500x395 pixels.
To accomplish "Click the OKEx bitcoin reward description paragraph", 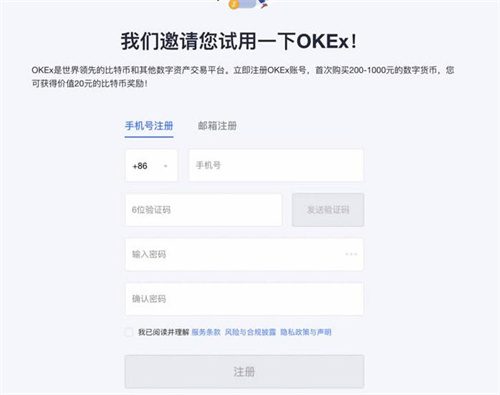I will (x=243, y=77).
